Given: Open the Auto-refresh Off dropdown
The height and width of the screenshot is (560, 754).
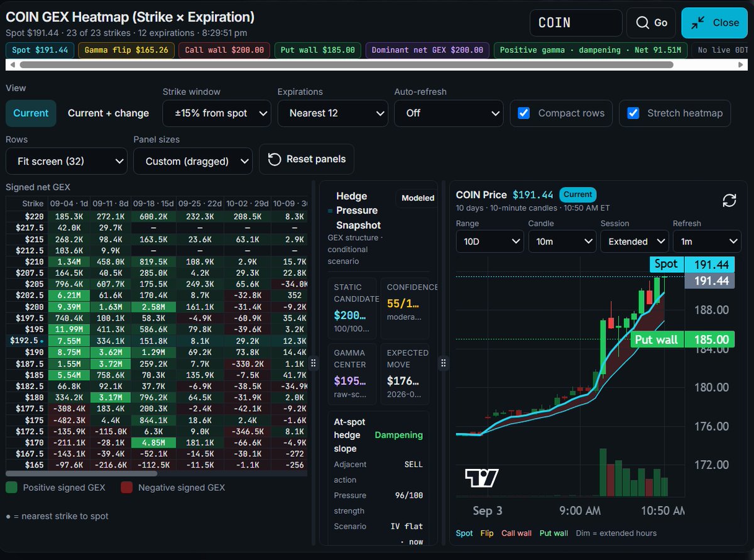Looking at the screenshot, I should click(x=449, y=113).
